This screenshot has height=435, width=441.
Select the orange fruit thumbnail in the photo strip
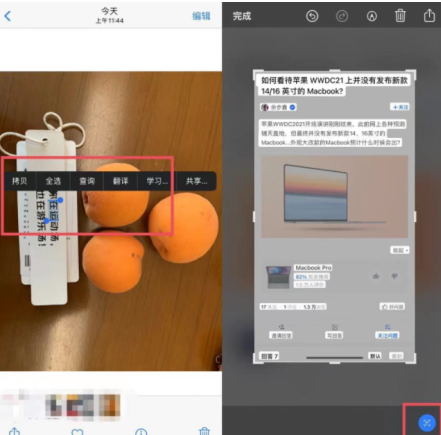tap(109, 405)
